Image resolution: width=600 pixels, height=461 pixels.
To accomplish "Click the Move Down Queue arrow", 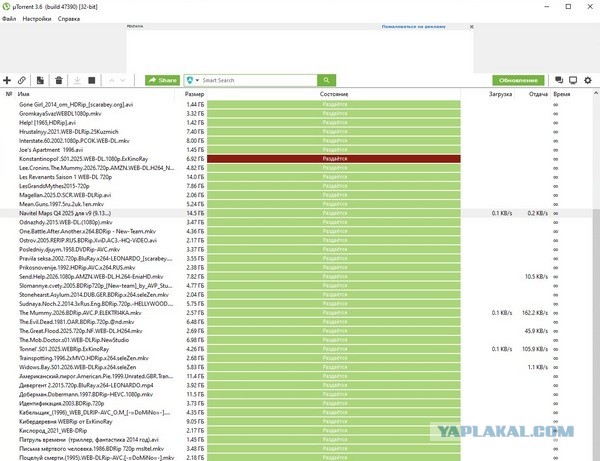I will 123,80.
